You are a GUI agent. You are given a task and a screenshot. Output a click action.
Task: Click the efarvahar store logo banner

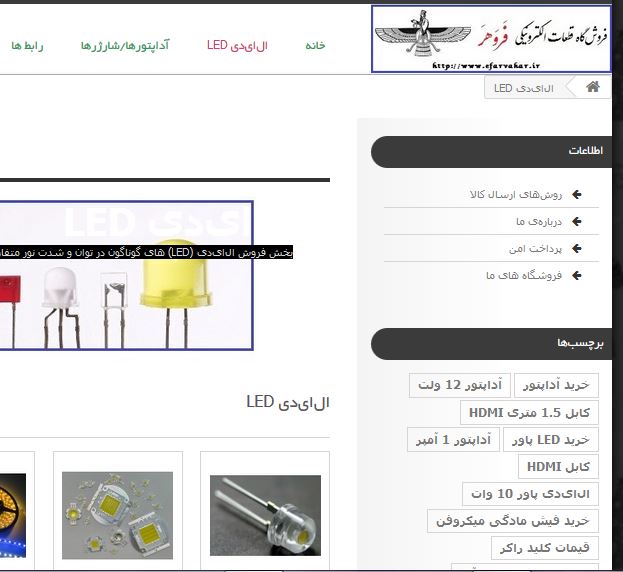click(491, 39)
